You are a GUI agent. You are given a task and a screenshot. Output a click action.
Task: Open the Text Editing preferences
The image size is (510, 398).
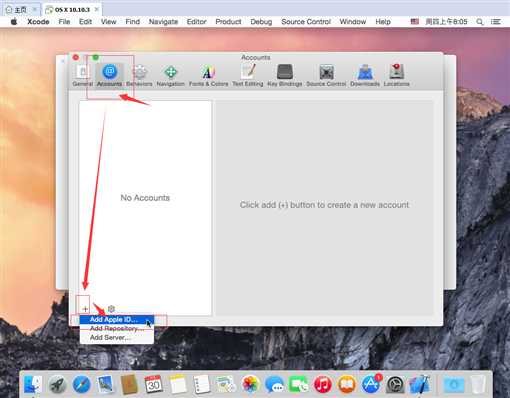tap(248, 75)
